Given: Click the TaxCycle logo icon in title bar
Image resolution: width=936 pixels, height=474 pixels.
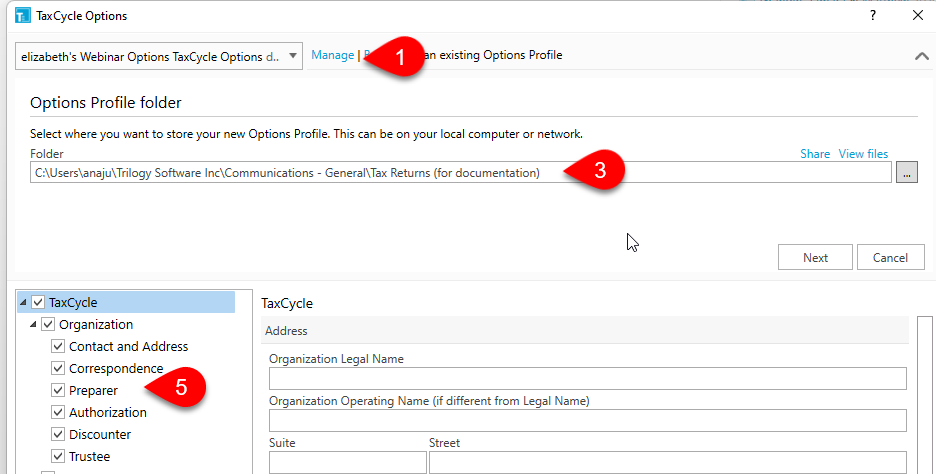Looking at the screenshot, I should [23, 16].
